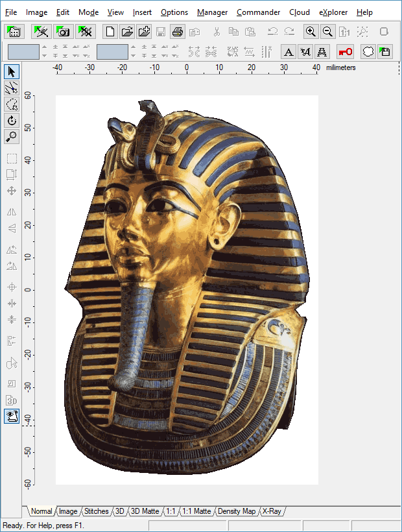
Task: Click the green calendar toolbar icon
Action: point(14,32)
